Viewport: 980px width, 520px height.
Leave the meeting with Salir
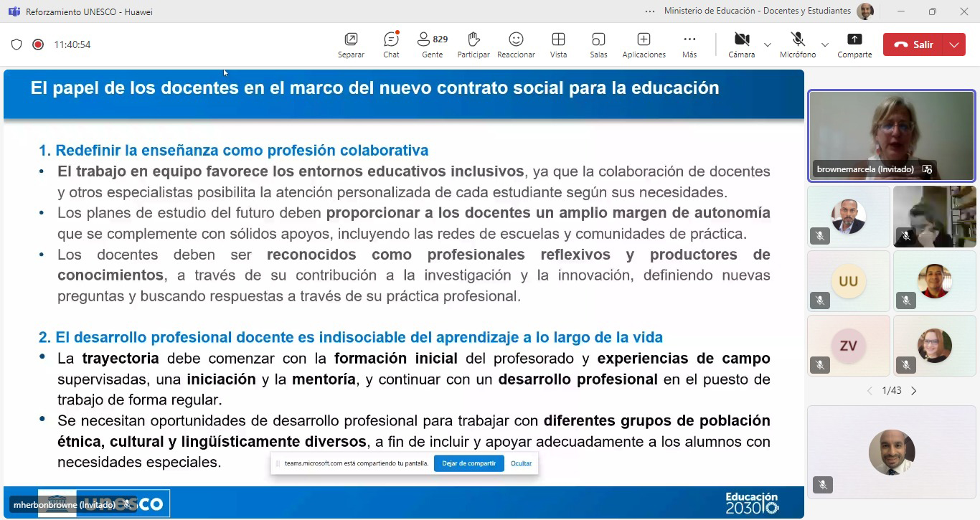913,44
